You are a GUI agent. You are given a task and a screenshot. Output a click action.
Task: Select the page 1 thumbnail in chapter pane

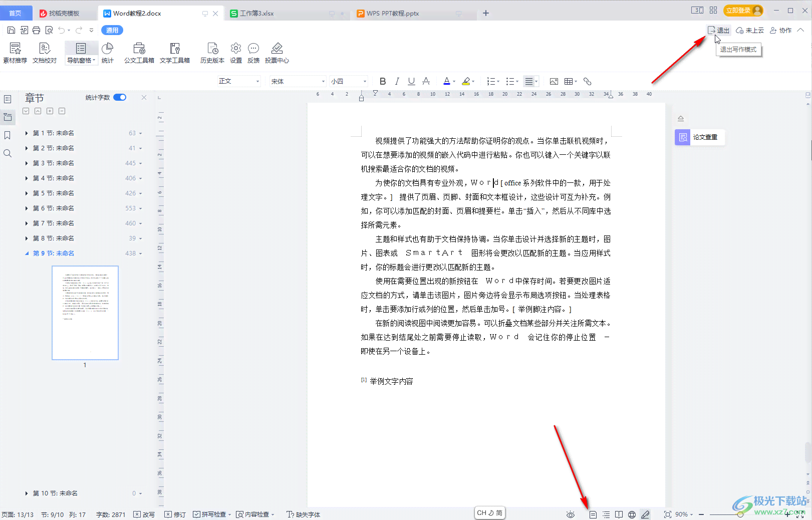[x=85, y=313]
